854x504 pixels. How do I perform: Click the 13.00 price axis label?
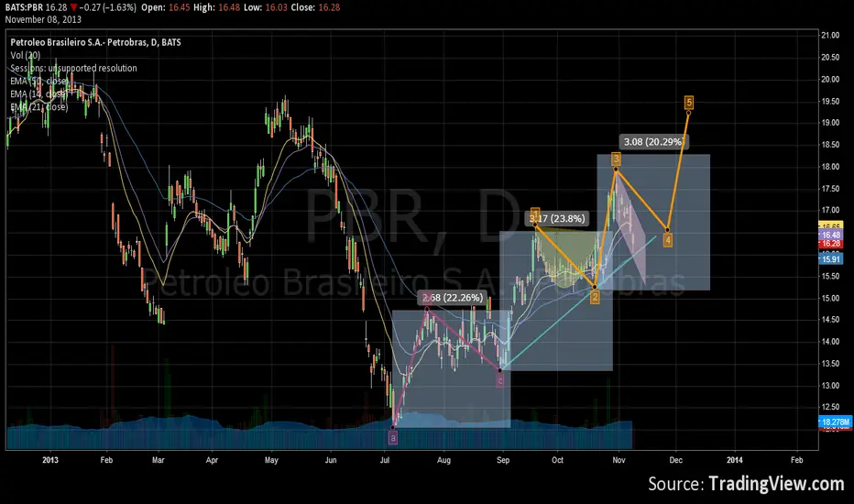830,385
